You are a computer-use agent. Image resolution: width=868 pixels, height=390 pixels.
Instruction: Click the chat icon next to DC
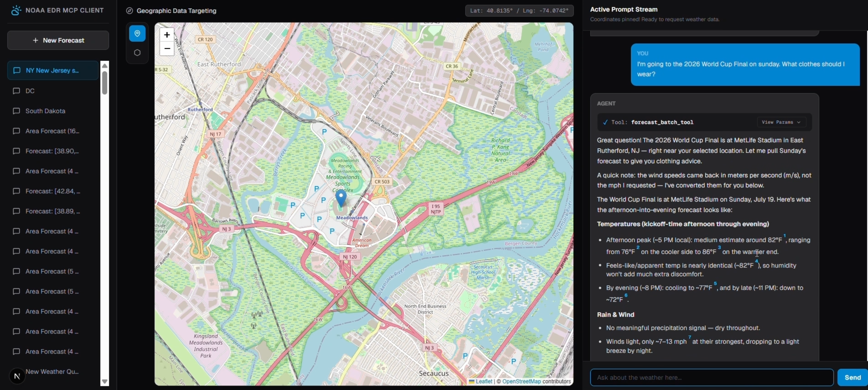16,91
